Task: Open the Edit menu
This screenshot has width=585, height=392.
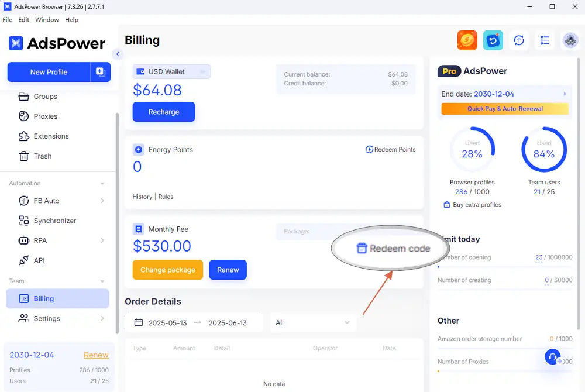Action: click(x=23, y=19)
